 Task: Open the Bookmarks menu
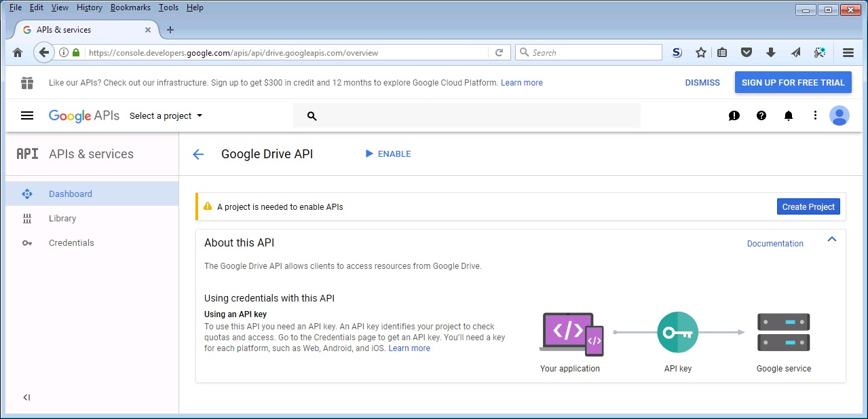coord(132,7)
